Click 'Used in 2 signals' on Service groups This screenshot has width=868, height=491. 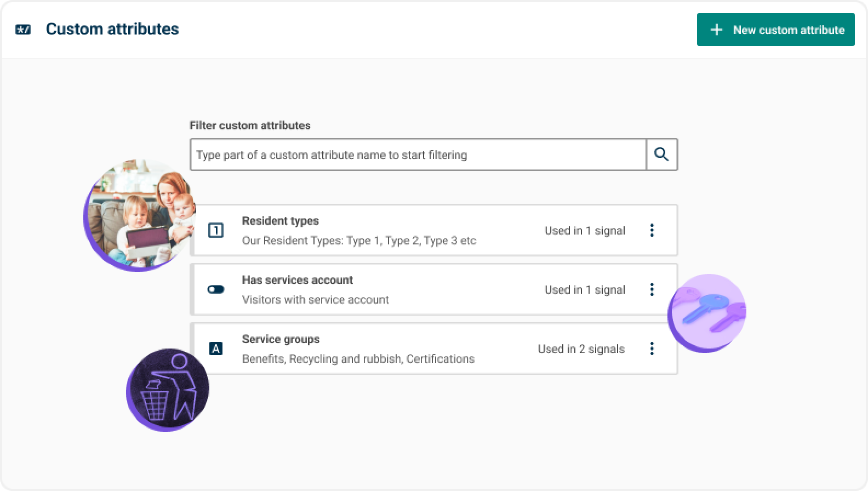(581, 349)
